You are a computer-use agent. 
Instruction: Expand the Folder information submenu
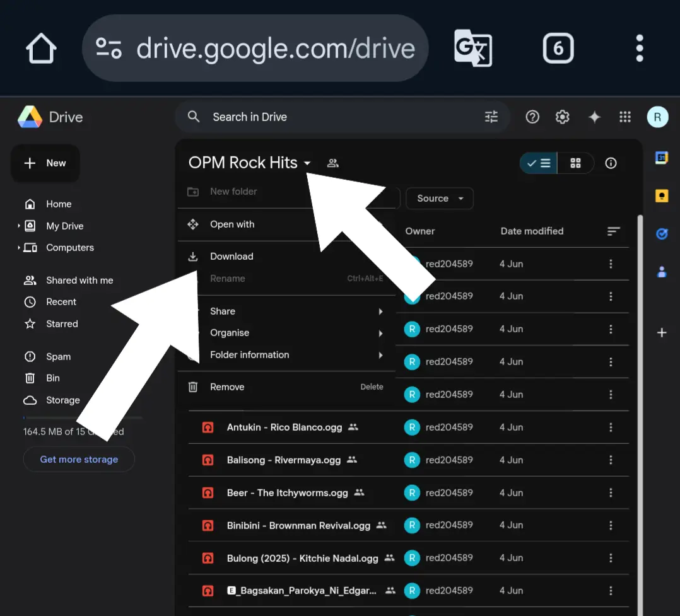point(380,355)
